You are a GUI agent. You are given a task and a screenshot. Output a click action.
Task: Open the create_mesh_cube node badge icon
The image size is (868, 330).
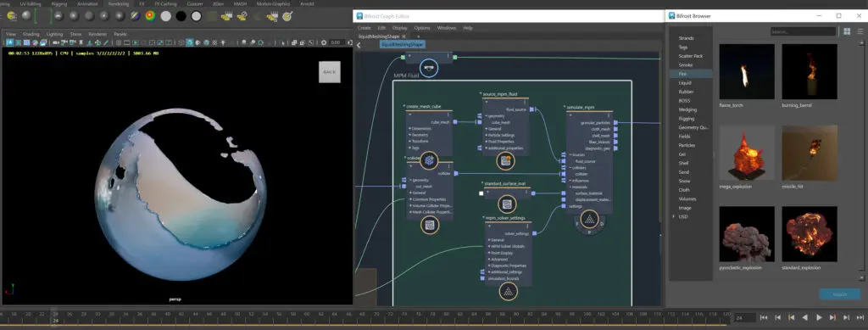[429, 161]
